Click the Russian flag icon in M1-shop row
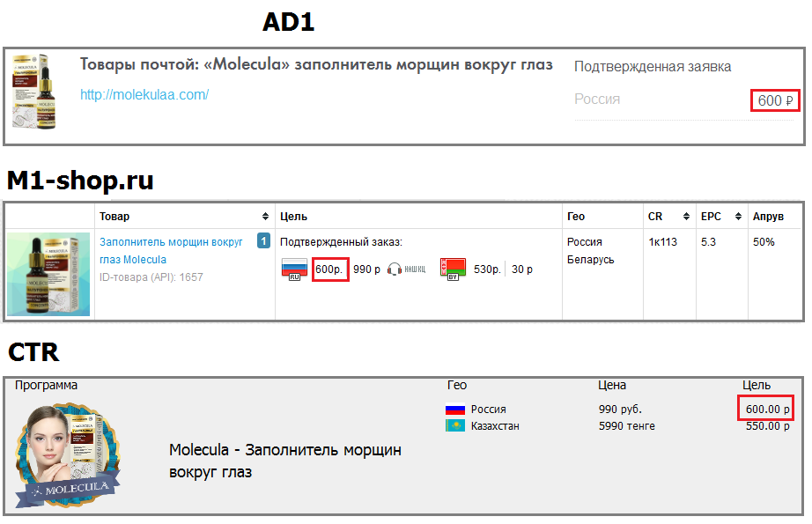Viewport: 812px width, 524px height. pos(293,269)
